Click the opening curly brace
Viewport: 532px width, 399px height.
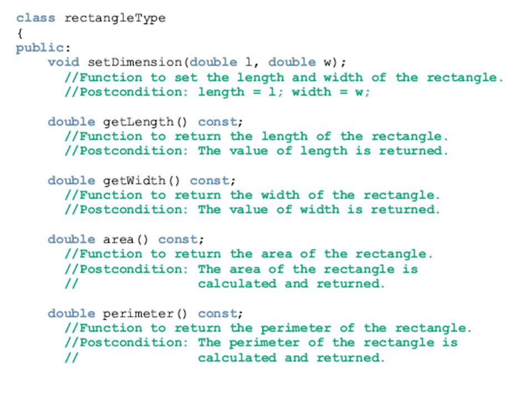click(20, 33)
